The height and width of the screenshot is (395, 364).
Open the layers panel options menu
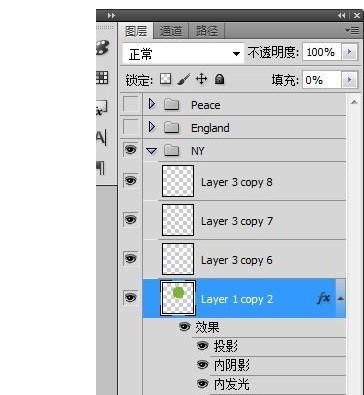[x=352, y=31]
